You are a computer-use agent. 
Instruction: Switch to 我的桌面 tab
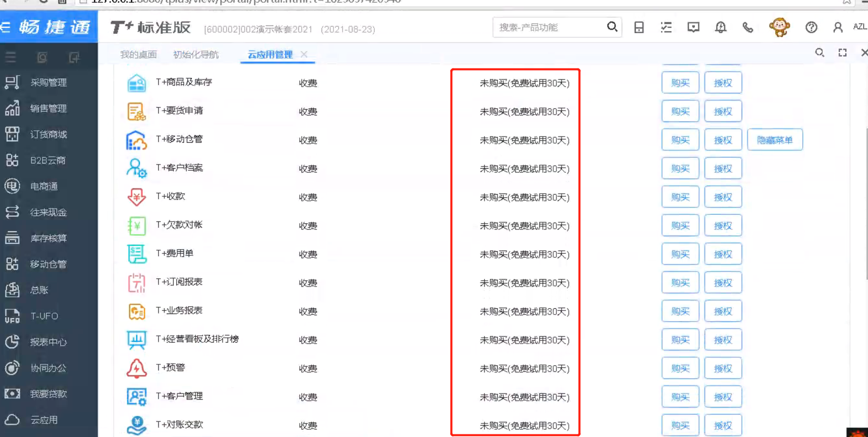(x=138, y=54)
